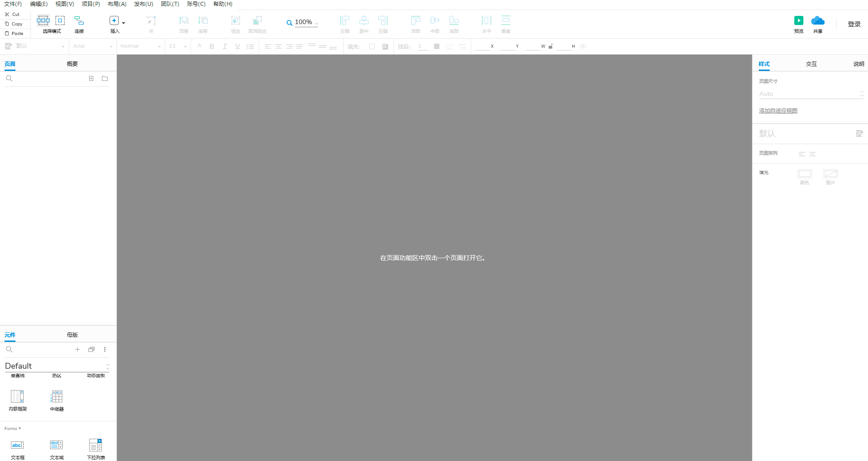Select the Repeater (中继器) widget
The width and height of the screenshot is (868, 461).
pyautogui.click(x=57, y=396)
